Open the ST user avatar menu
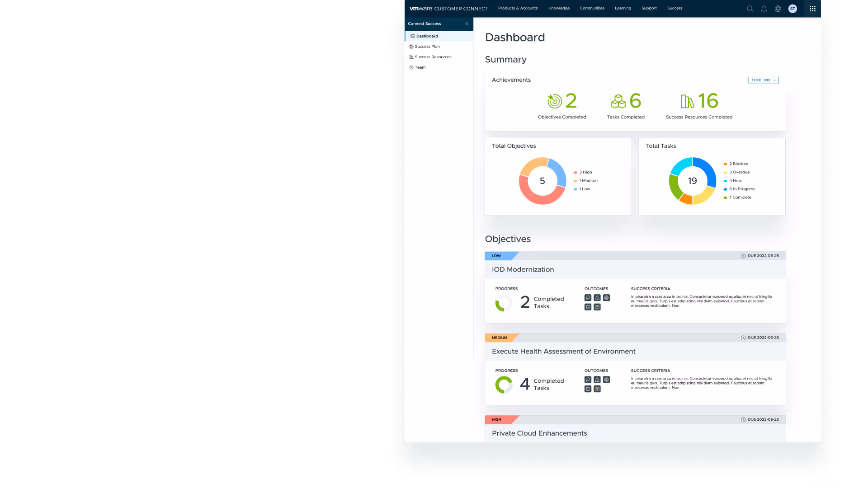868x488 pixels. (x=793, y=9)
